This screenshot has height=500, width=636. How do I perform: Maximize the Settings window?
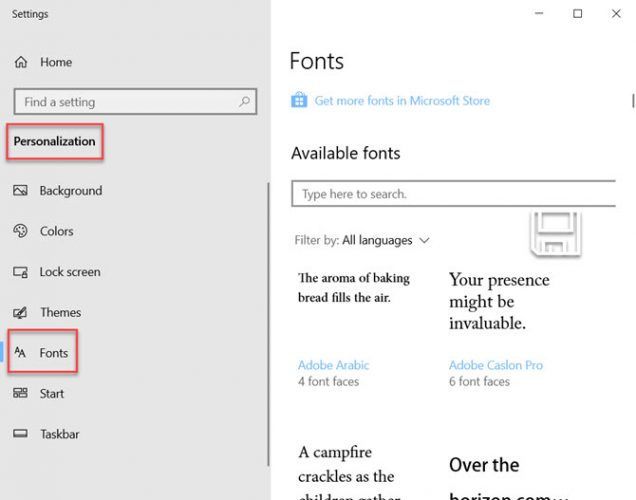578,13
